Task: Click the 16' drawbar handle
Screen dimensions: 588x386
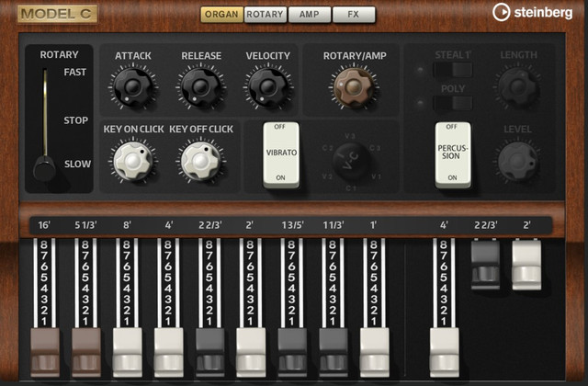Action: pos(45,352)
